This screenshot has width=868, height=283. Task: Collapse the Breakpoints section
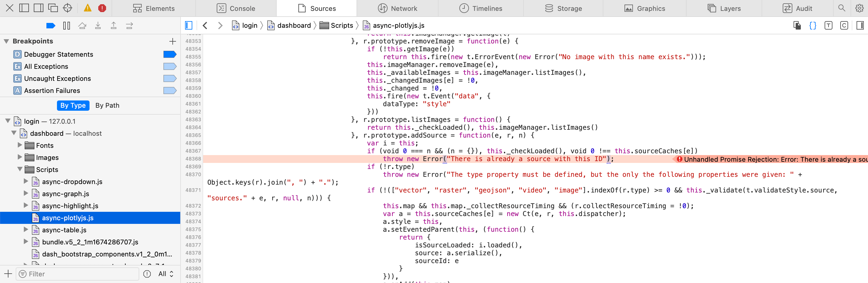click(x=6, y=41)
